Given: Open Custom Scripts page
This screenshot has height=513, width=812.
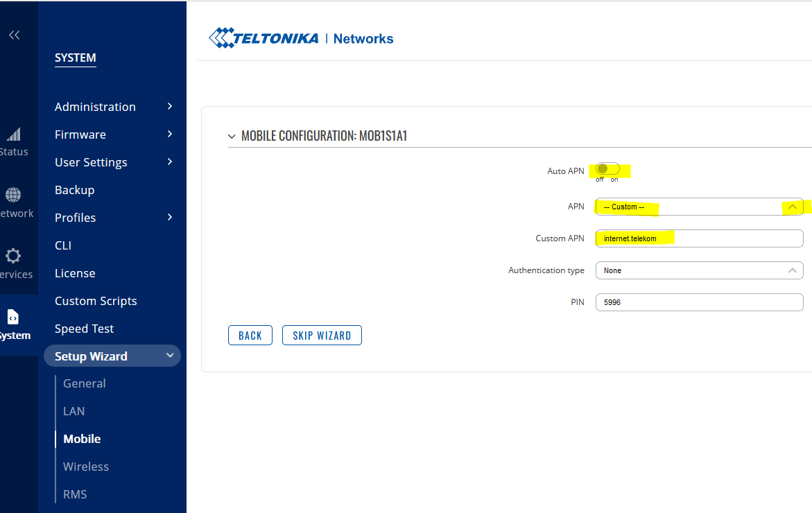Looking at the screenshot, I should point(96,301).
